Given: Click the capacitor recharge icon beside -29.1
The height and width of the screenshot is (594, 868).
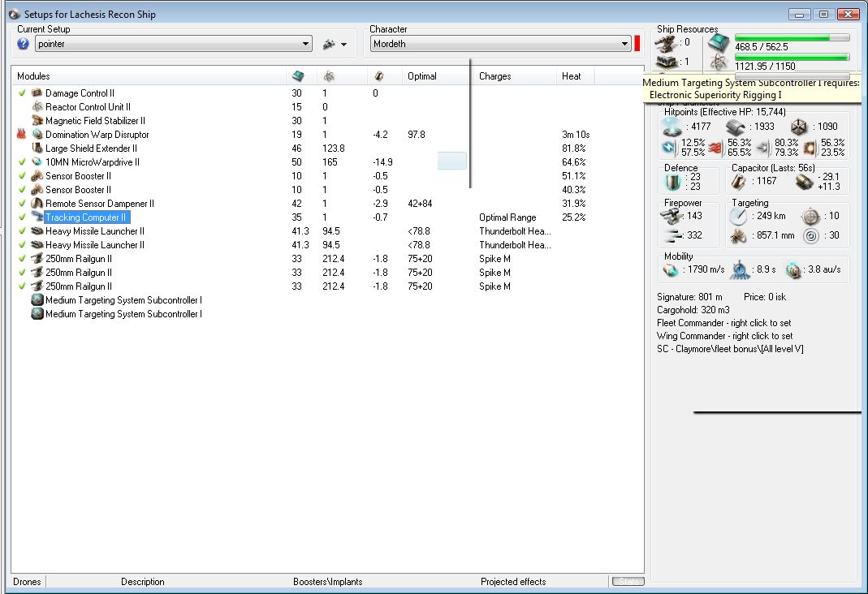Looking at the screenshot, I should [804, 182].
